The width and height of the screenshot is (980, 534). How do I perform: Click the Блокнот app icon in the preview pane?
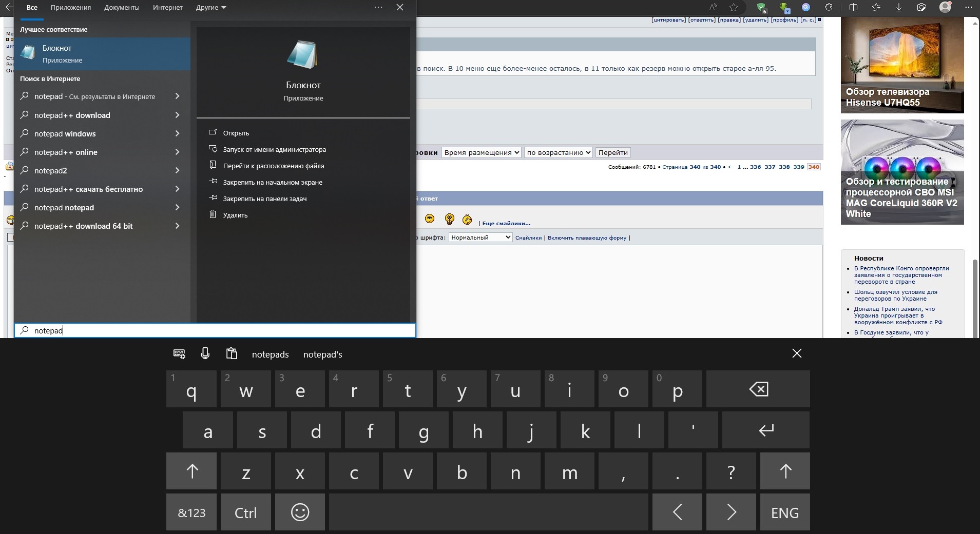coord(303,54)
